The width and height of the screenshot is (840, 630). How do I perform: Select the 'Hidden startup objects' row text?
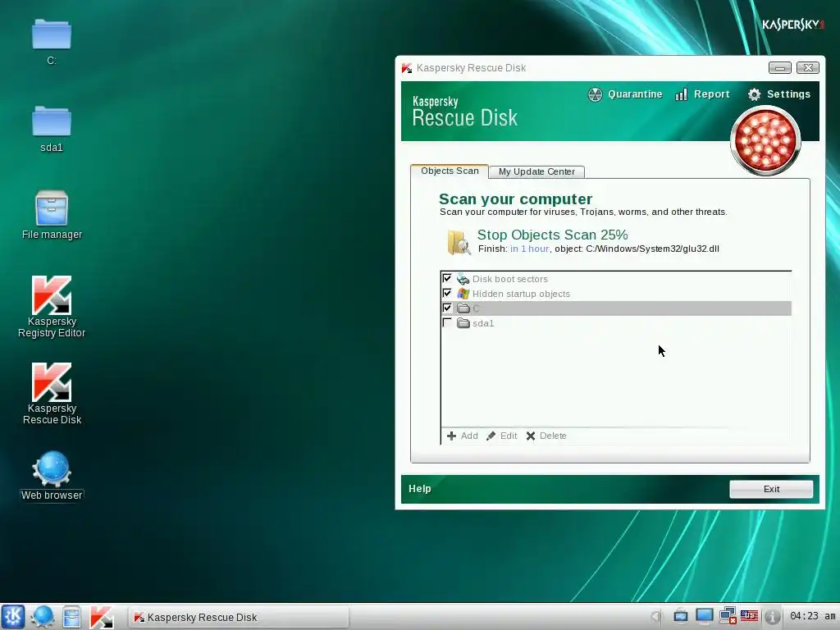click(x=521, y=294)
